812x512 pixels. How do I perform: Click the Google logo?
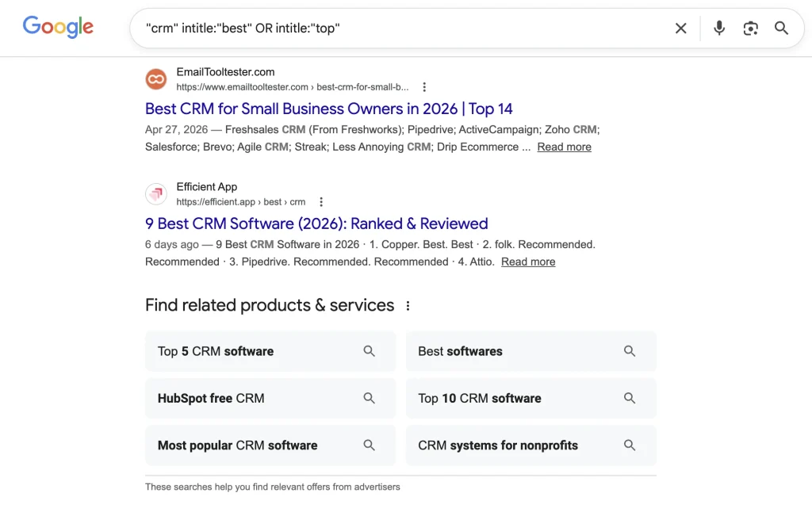click(58, 27)
